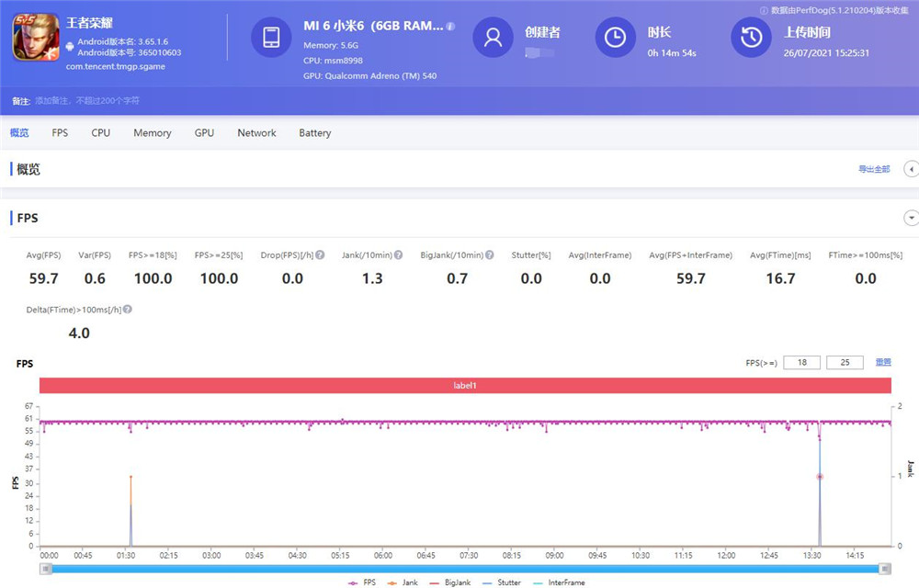Viewport: 919px width, 588px height.
Task: Switch to the Battery tab
Action: (314, 132)
